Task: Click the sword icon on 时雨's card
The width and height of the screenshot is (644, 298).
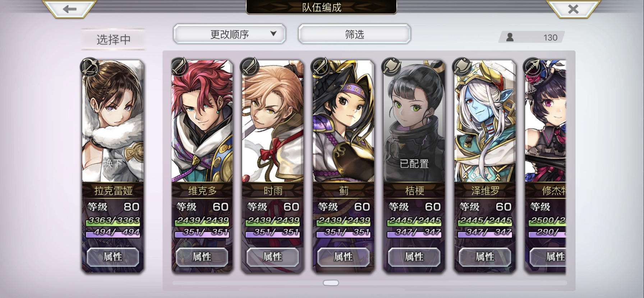Action: click(x=250, y=67)
